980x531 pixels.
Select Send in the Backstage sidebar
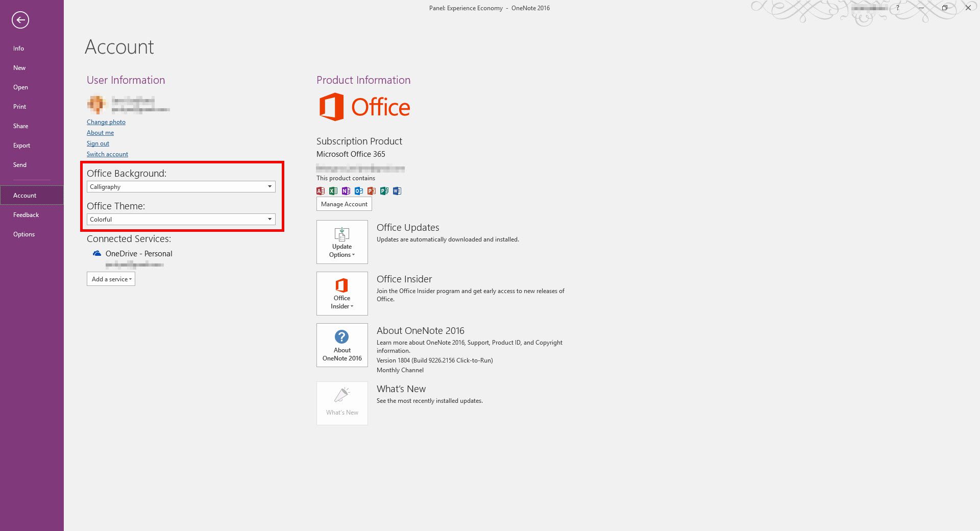pyautogui.click(x=32, y=165)
